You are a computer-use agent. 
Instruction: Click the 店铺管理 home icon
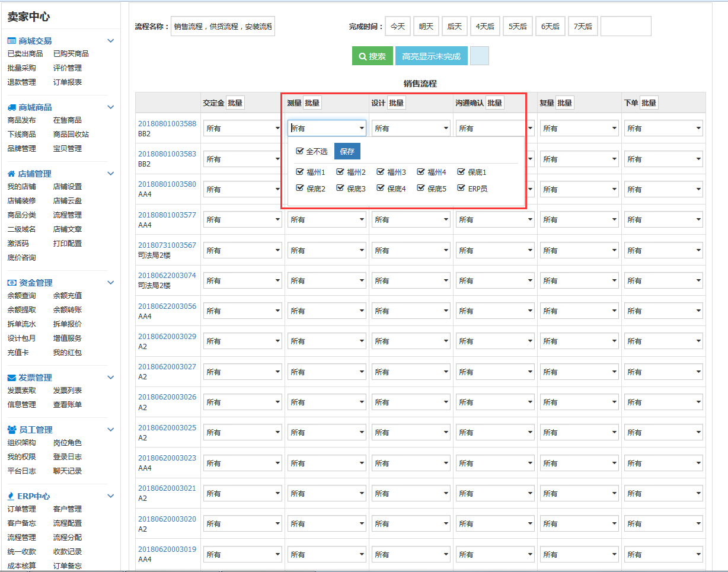click(11, 174)
